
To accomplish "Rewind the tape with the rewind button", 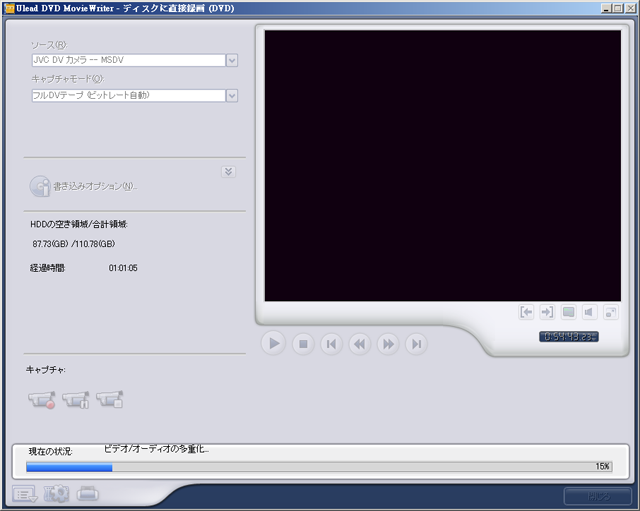I will tap(360, 344).
